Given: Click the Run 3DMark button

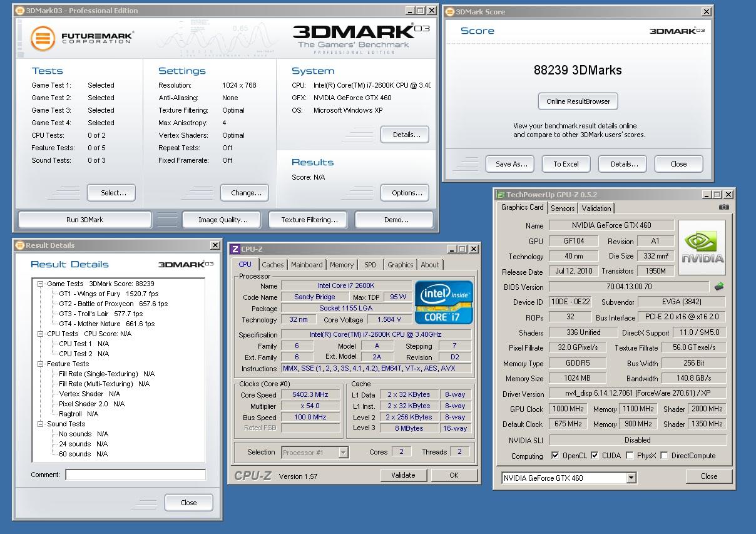Looking at the screenshot, I should click(x=85, y=220).
